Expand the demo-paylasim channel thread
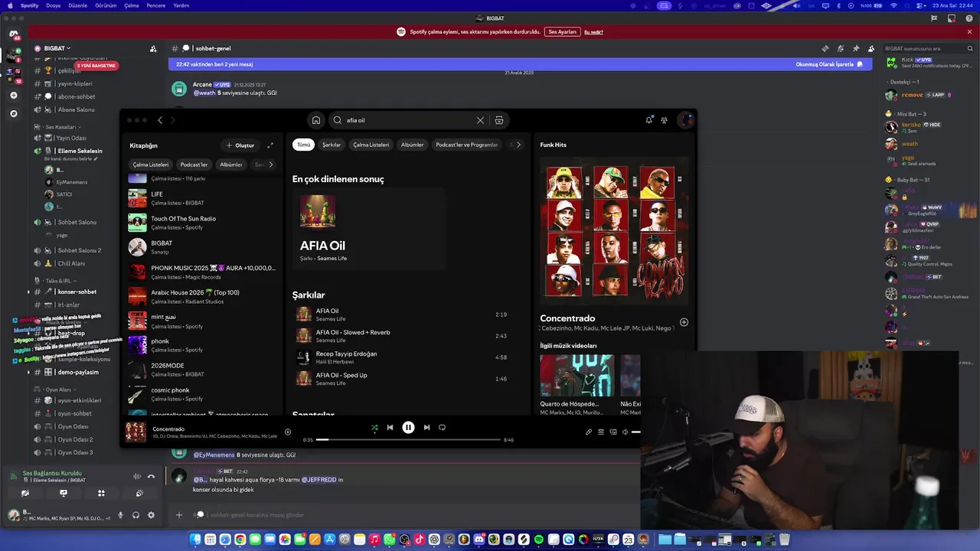Viewport: 980px width, 551px height. [x=29, y=372]
